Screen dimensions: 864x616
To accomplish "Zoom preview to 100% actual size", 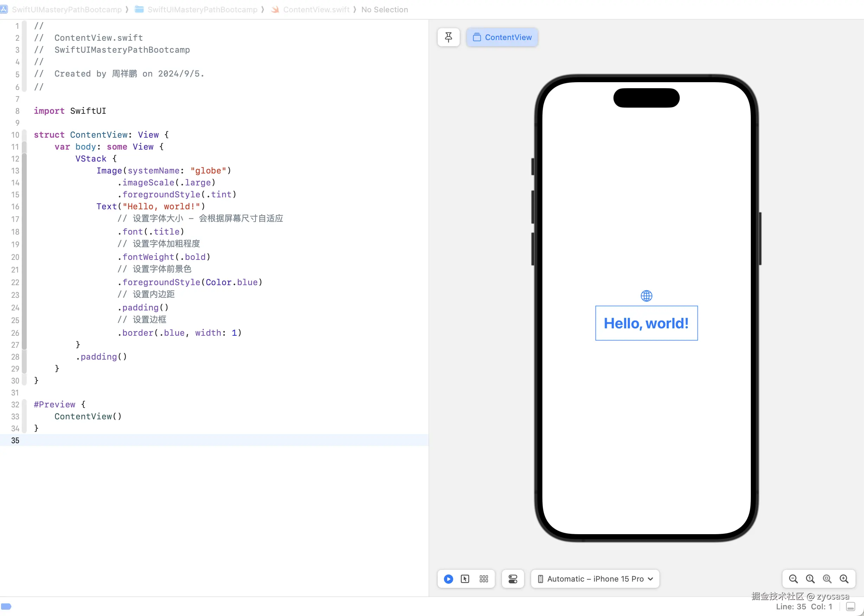I will point(810,579).
